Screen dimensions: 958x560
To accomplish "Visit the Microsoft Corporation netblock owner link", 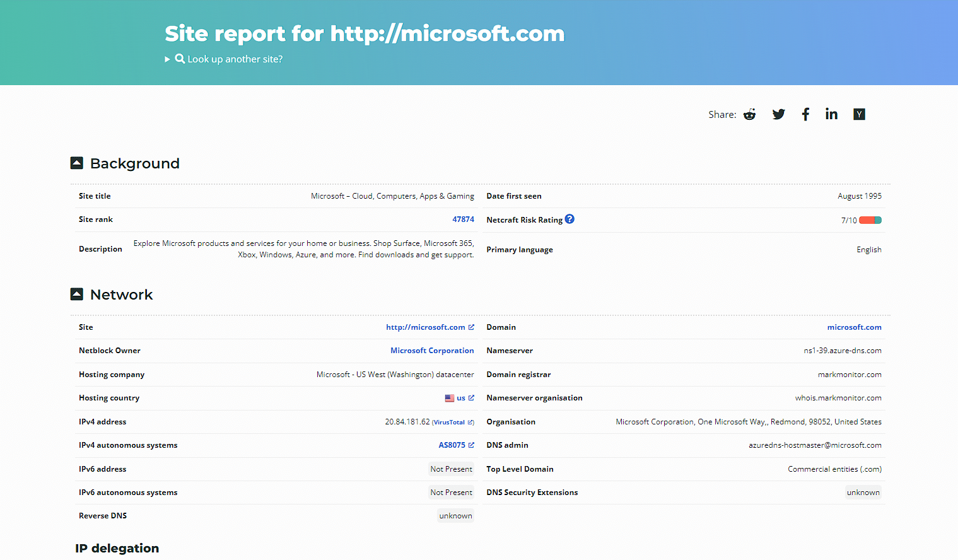I will pyautogui.click(x=432, y=350).
